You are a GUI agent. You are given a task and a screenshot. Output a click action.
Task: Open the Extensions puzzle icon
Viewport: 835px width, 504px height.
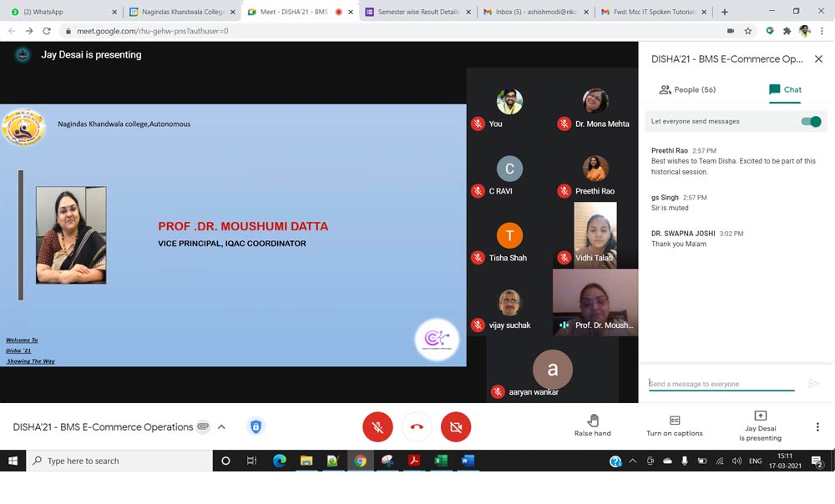787,31
